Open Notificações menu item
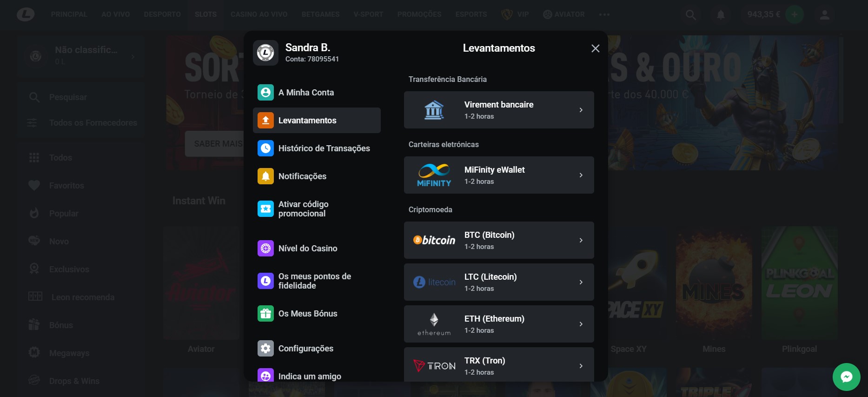868x397 pixels. click(x=317, y=176)
